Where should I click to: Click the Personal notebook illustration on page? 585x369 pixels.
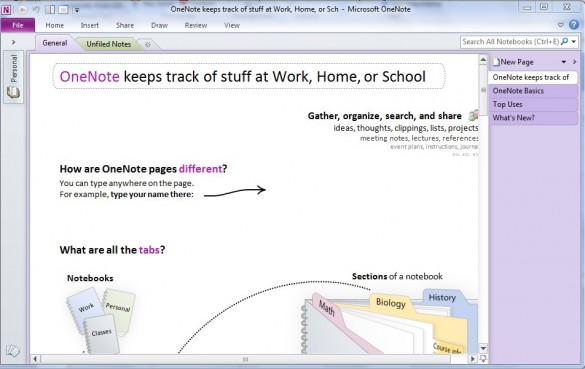[x=118, y=308]
